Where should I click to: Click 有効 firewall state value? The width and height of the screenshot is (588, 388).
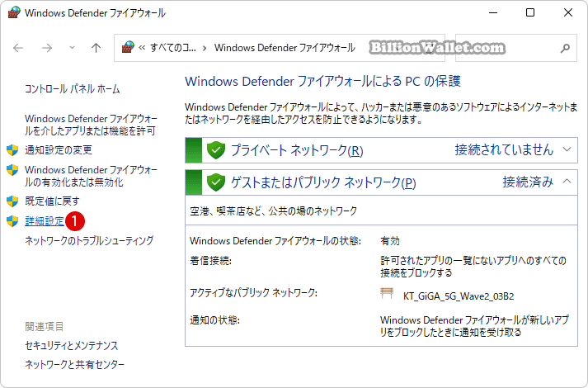click(390, 241)
